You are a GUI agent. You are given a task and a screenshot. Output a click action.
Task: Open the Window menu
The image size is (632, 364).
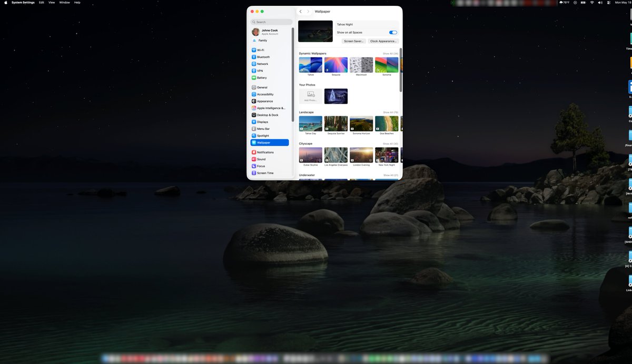click(64, 3)
